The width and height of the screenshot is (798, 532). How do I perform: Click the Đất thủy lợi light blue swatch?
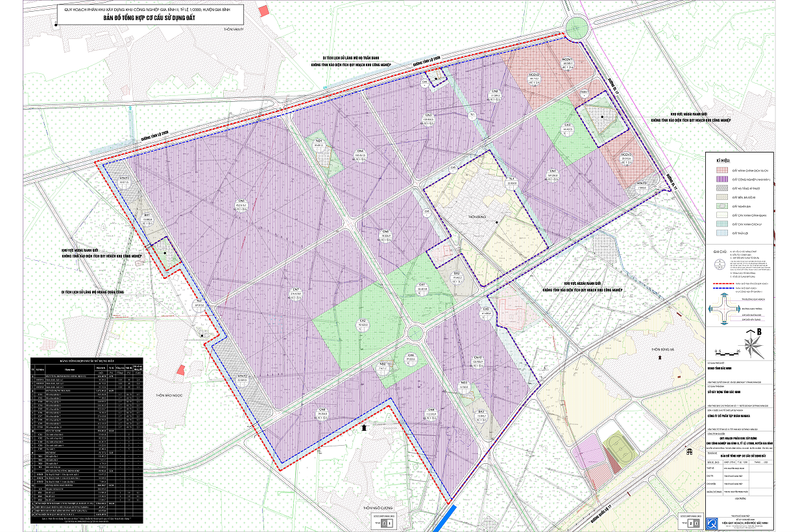(x=721, y=232)
